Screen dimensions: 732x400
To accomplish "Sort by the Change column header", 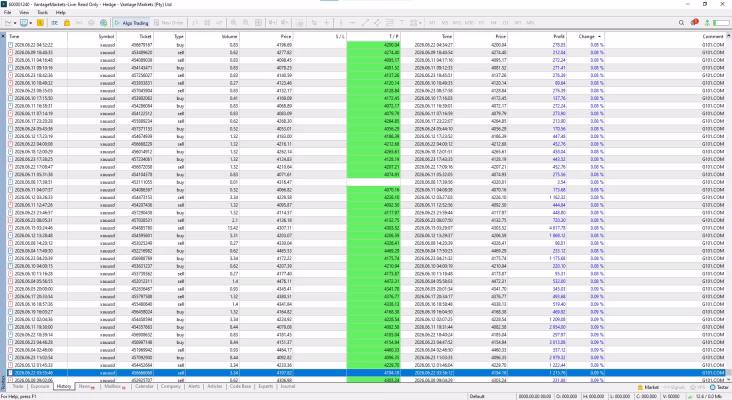I will [x=586, y=36].
